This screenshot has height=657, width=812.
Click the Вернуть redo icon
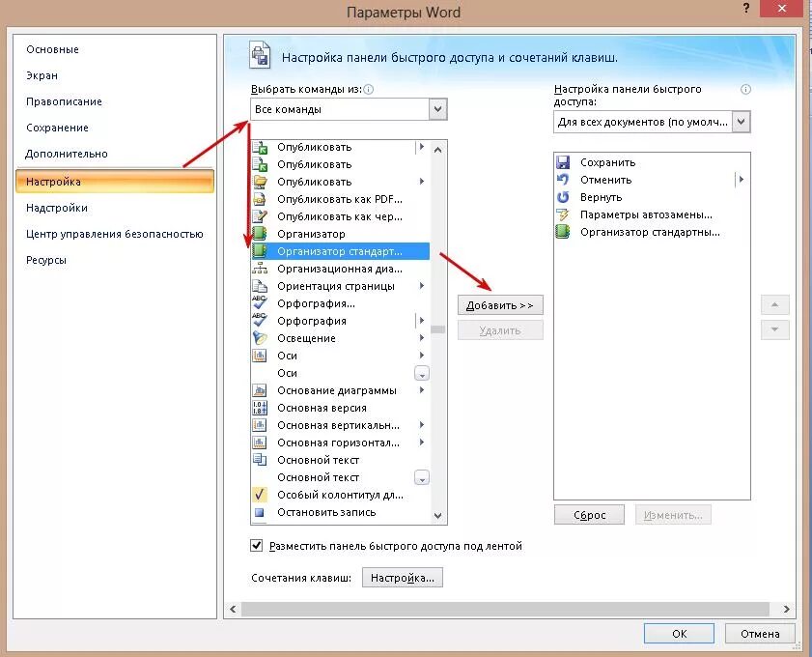(563, 197)
